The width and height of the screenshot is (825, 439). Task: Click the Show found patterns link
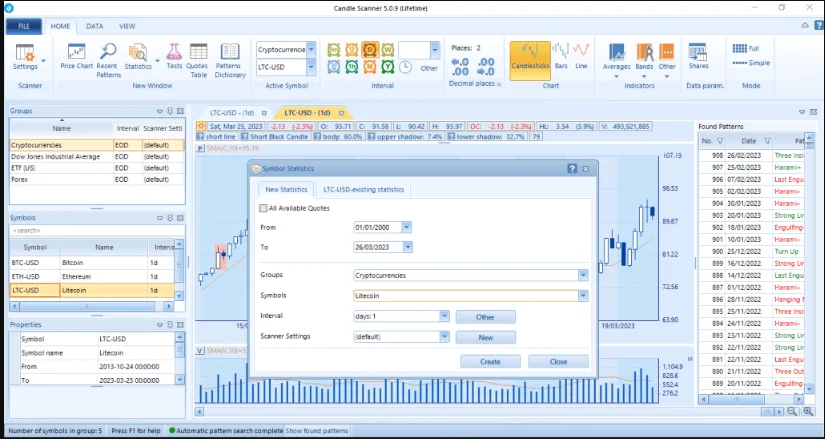coord(320,430)
